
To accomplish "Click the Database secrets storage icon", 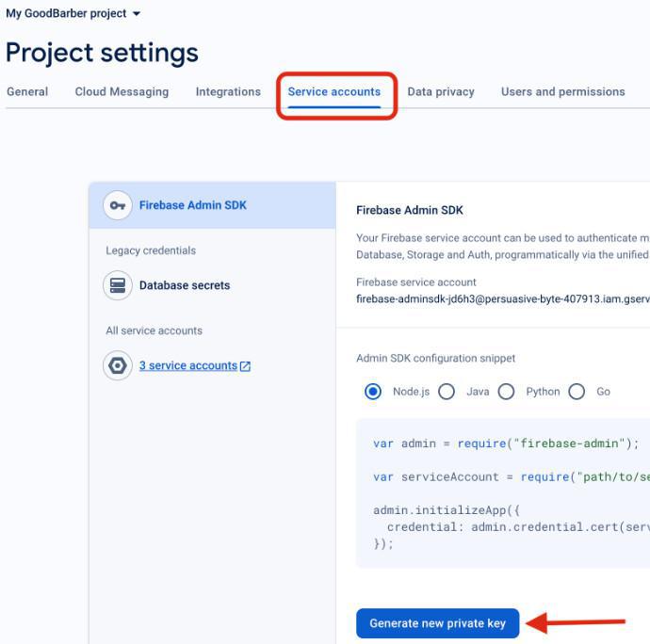I will [x=118, y=285].
